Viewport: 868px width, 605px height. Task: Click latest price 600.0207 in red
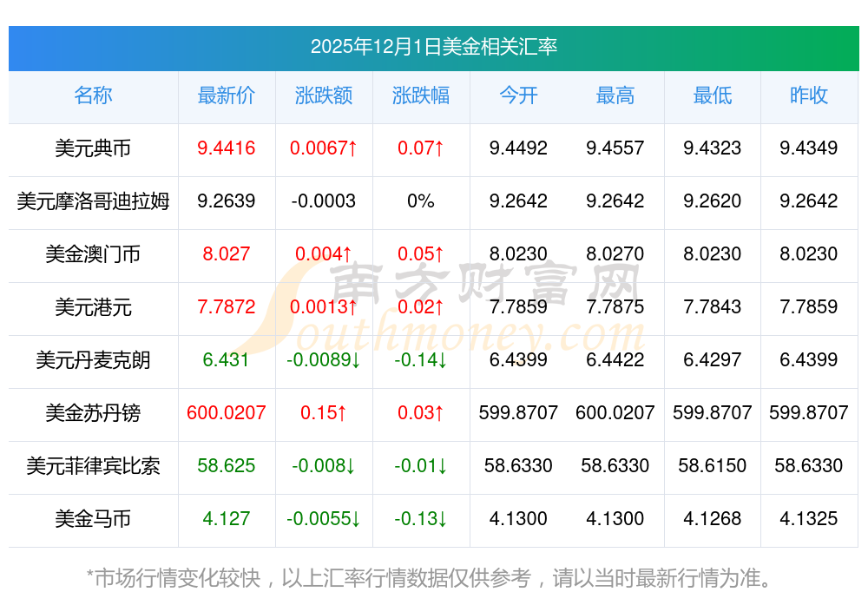(226, 413)
